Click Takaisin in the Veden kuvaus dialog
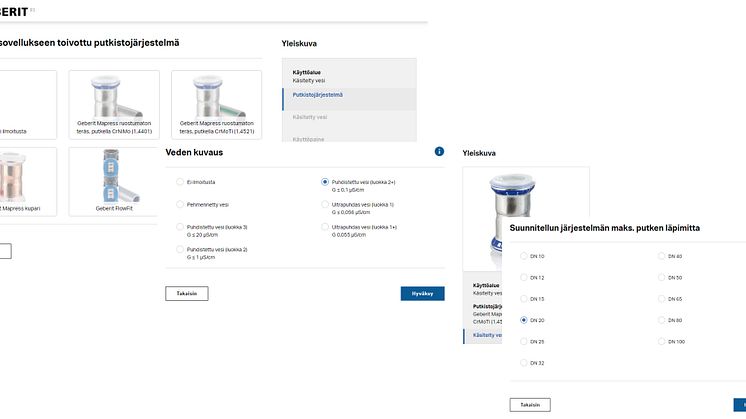This screenshot has height=419, width=746. [x=186, y=293]
